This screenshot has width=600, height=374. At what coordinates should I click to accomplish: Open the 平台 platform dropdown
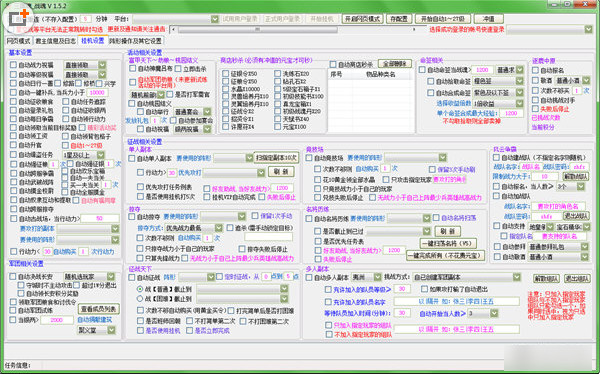click(176, 19)
